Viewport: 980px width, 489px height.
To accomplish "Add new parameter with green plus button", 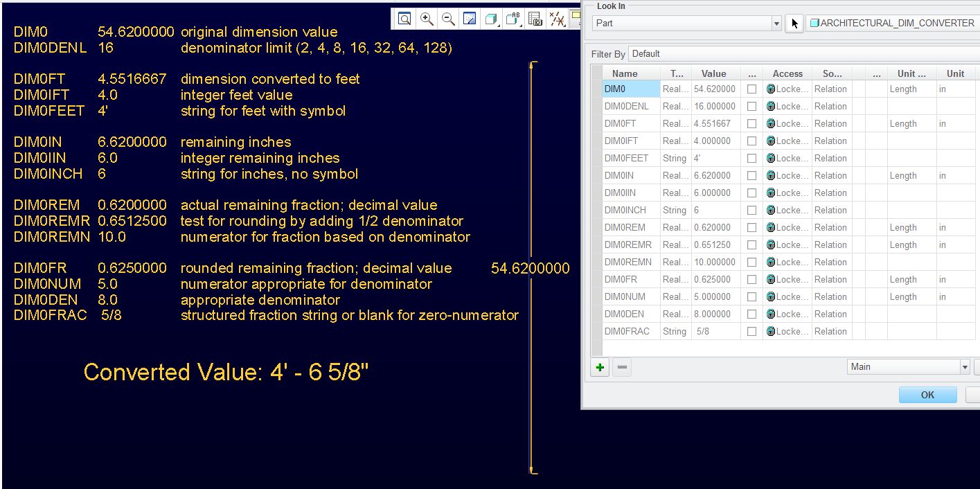I will [600, 368].
